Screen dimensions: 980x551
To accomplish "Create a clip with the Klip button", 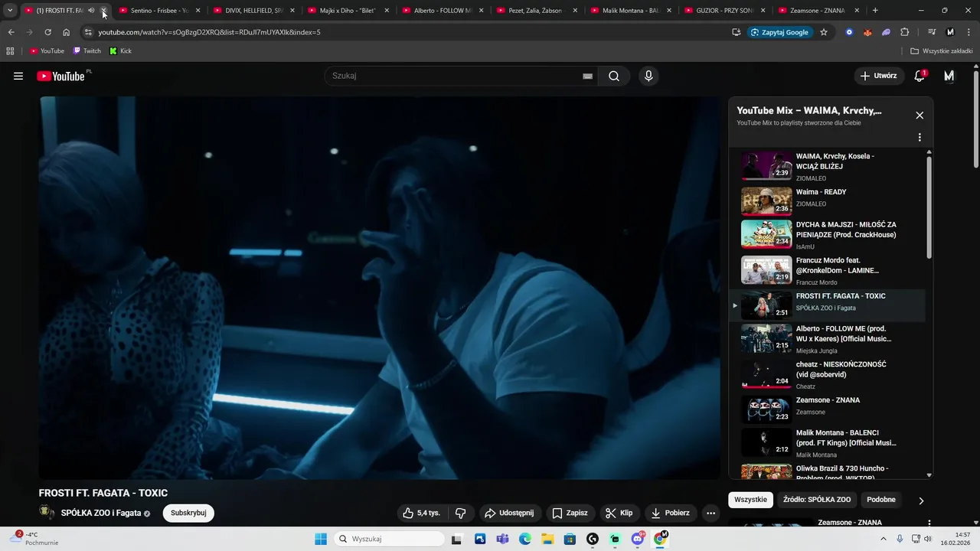I will (x=619, y=513).
